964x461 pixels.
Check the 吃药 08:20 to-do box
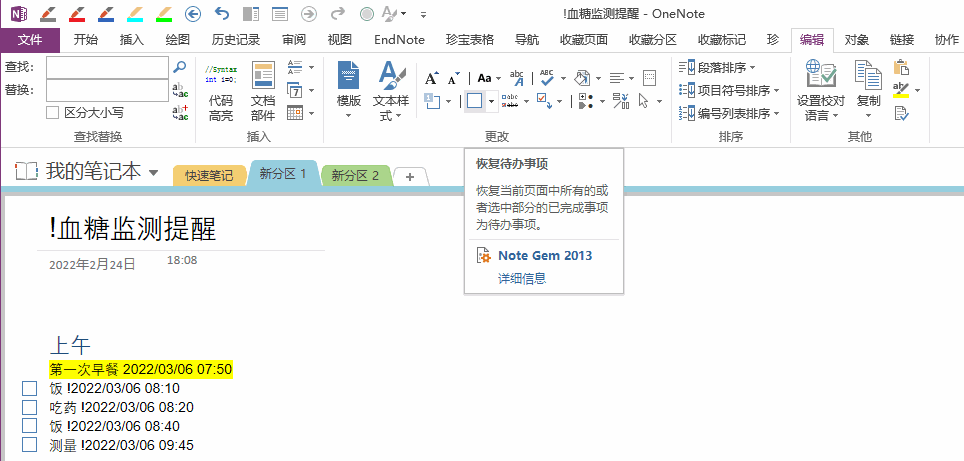pyautogui.click(x=30, y=407)
